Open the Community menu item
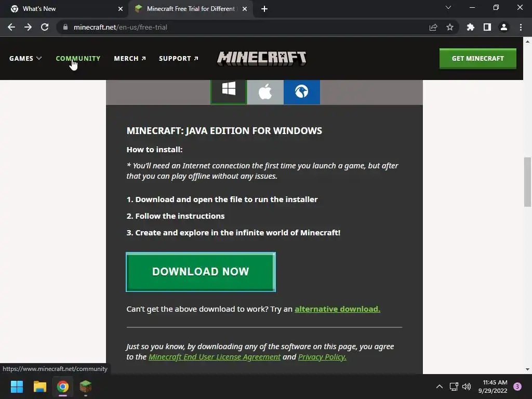The image size is (532, 399). click(78, 58)
